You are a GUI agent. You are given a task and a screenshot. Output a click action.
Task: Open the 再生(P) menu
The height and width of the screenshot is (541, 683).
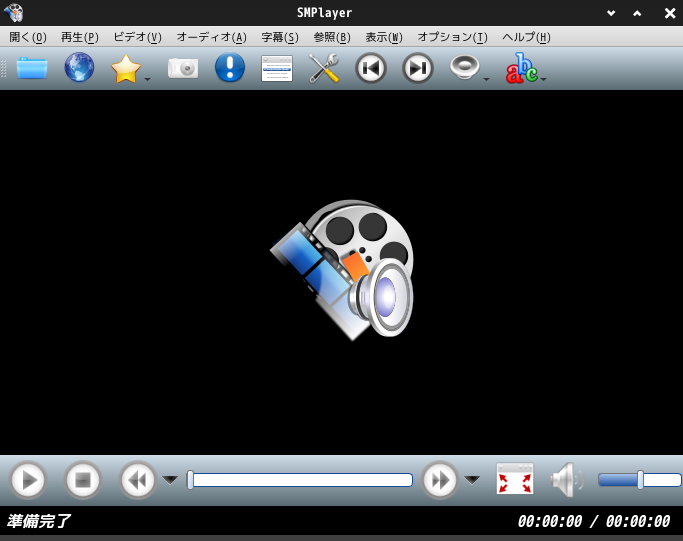(80, 37)
